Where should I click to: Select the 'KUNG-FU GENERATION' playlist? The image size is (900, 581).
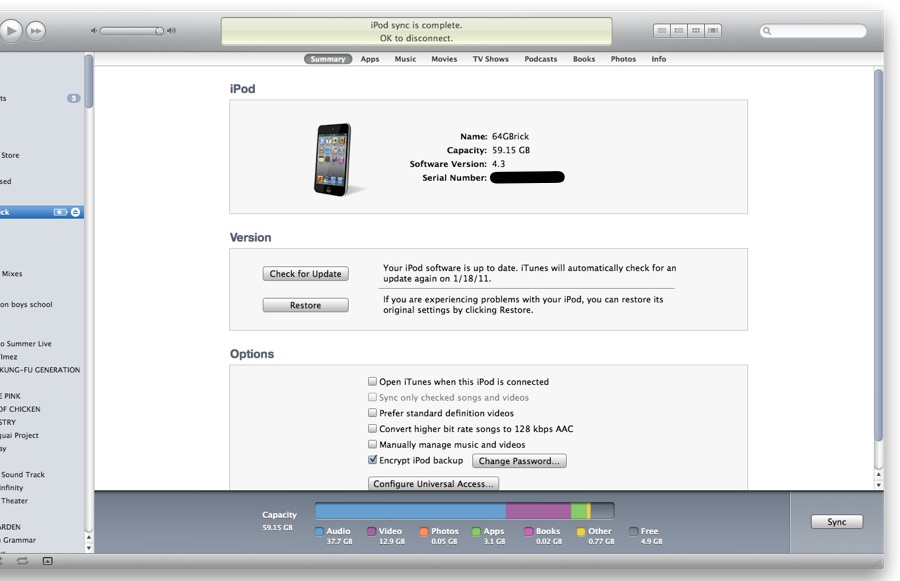point(42,370)
